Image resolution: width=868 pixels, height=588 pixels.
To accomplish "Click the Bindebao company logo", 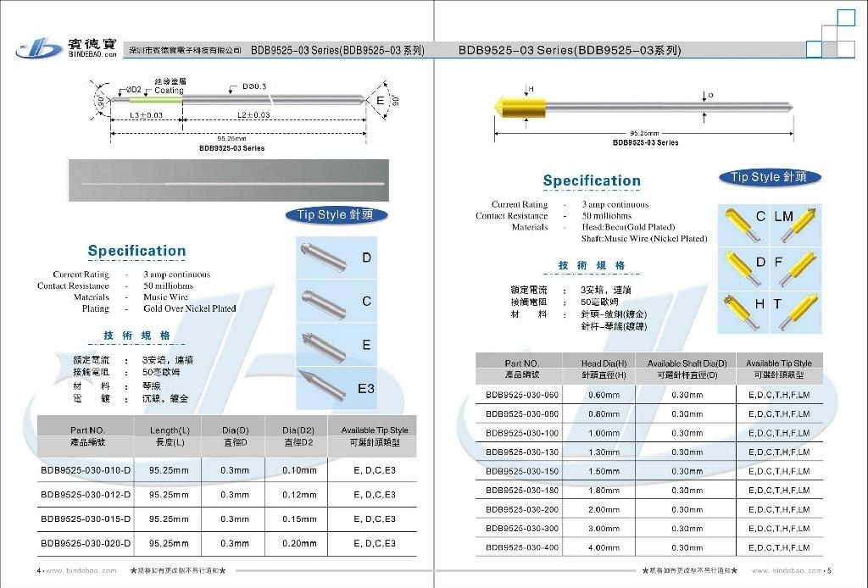I will coord(64,47).
